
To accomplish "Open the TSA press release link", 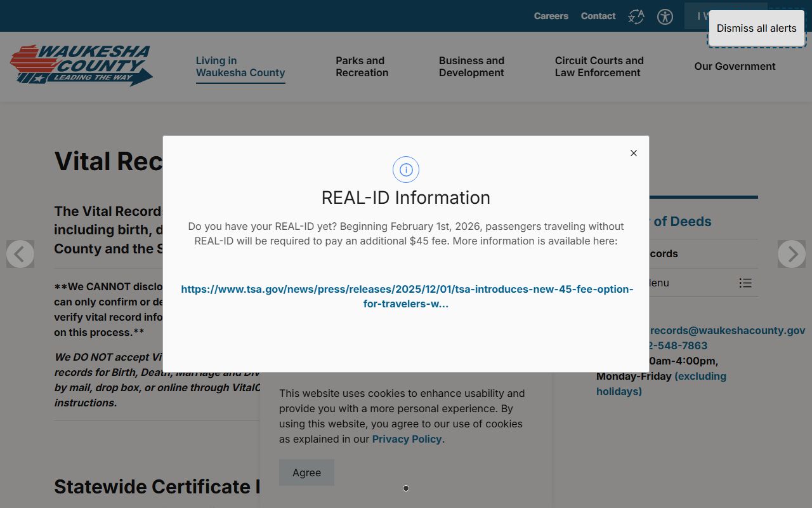I will [407, 297].
